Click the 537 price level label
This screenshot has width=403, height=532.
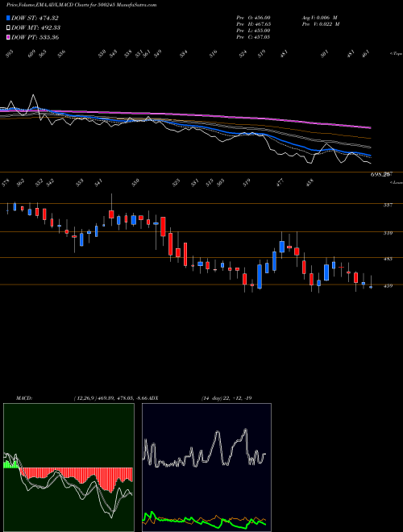pyautogui.click(x=388, y=205)
